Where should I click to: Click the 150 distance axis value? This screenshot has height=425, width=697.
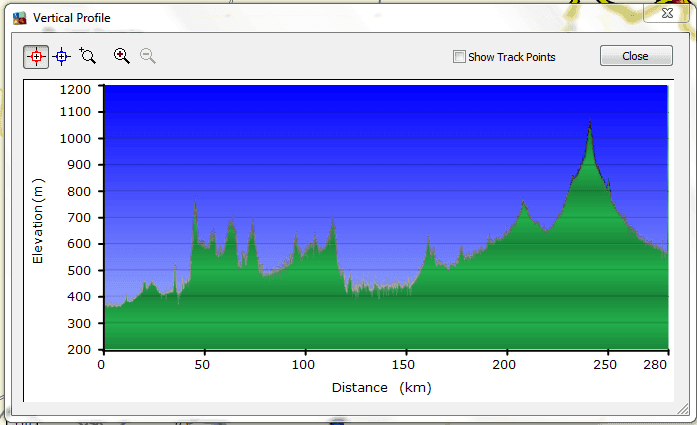[403, 365]
